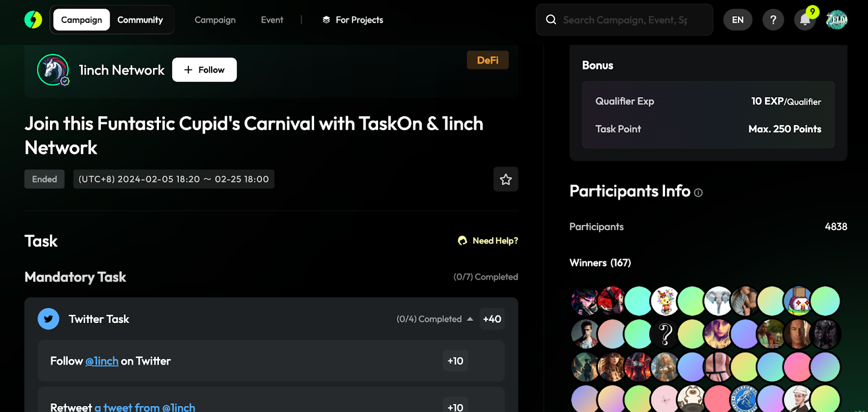
Task: Click the 1inch Network unicorn logo
Action: tap(53, 69)
